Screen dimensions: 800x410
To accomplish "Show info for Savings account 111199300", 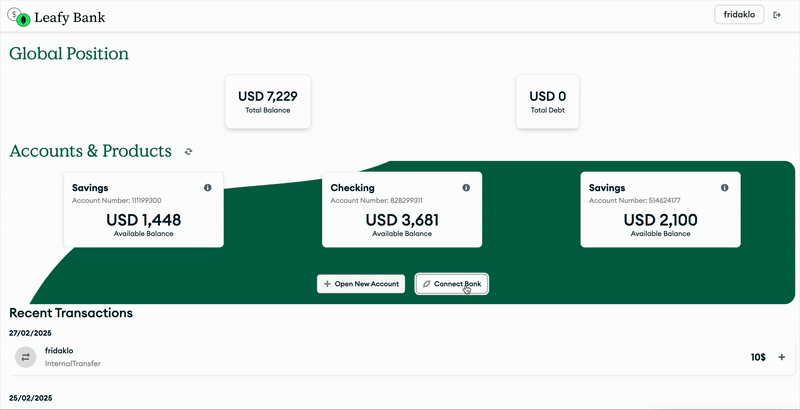I will 208,188.
